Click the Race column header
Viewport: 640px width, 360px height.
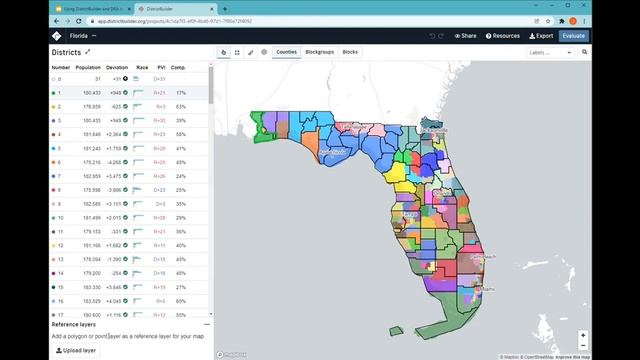(x=142, y=67)
